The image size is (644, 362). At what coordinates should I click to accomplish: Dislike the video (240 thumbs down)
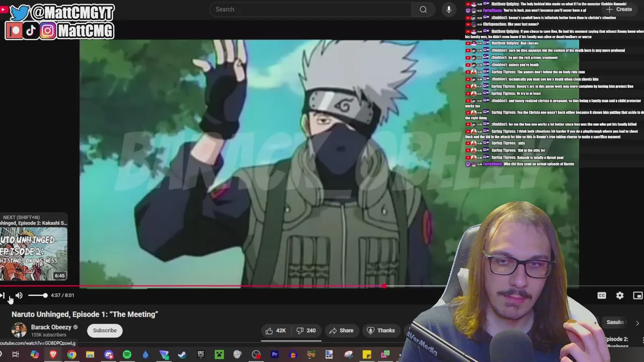[x=306, y=330]
